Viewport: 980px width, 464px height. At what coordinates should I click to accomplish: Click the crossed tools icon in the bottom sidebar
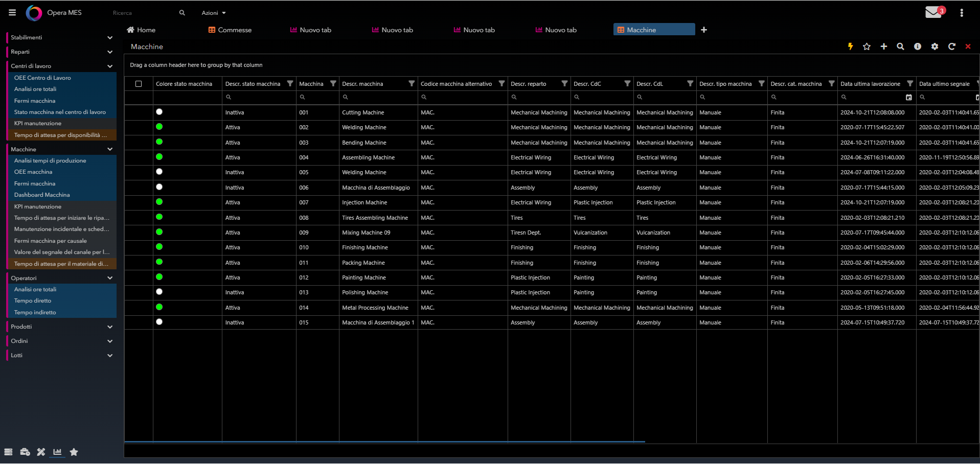pos(41,452)
